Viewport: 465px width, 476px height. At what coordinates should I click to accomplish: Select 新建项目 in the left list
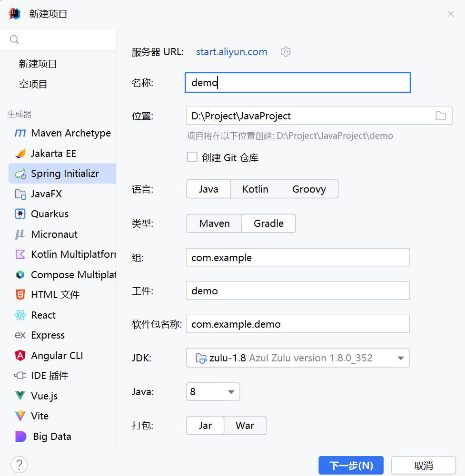click(38, 64)
